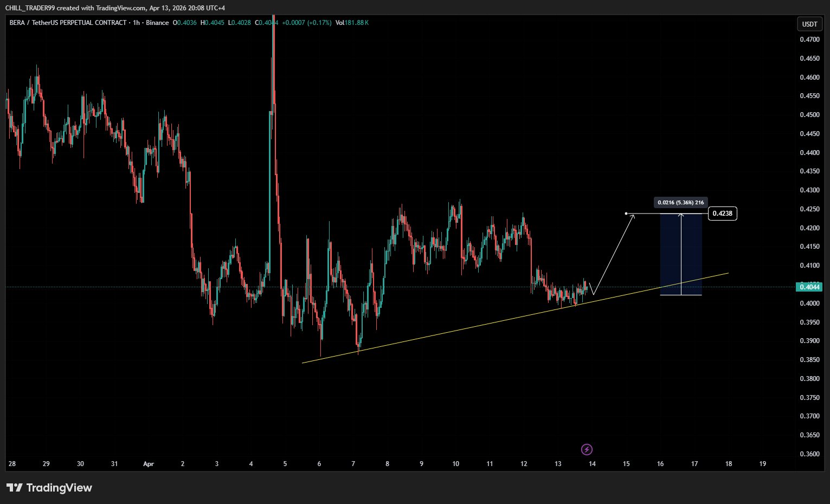Click the CHILL_TRADER99 author caption

(114, 8)
